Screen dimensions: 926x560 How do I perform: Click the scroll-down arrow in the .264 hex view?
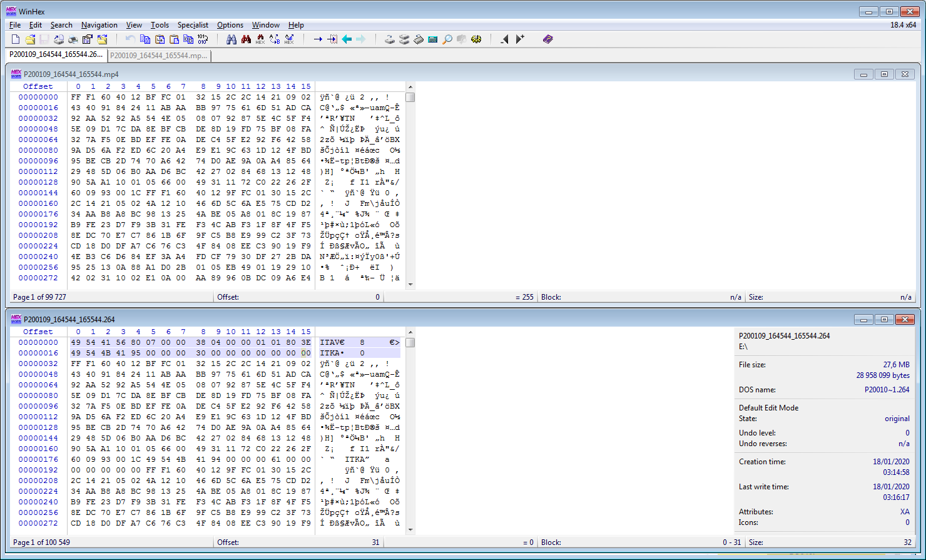[x=410, y=530]
